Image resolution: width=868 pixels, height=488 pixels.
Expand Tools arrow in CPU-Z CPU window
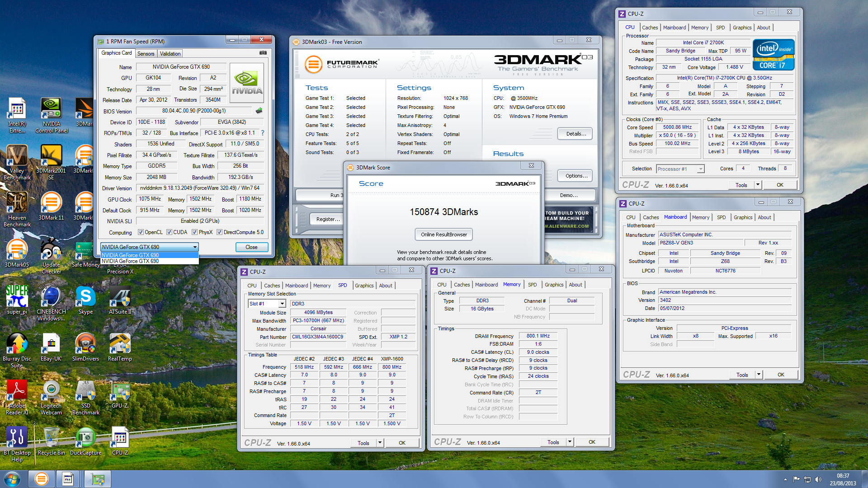[758, 185]
